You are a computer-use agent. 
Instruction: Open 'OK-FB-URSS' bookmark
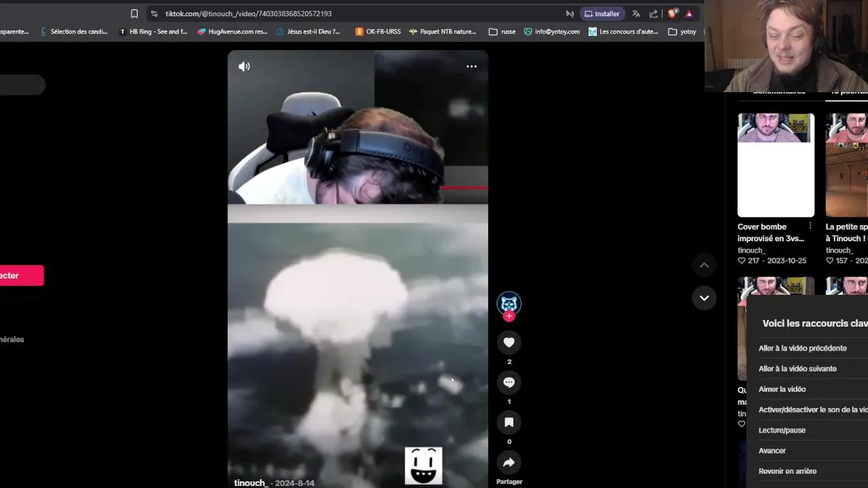coord(378,31)
